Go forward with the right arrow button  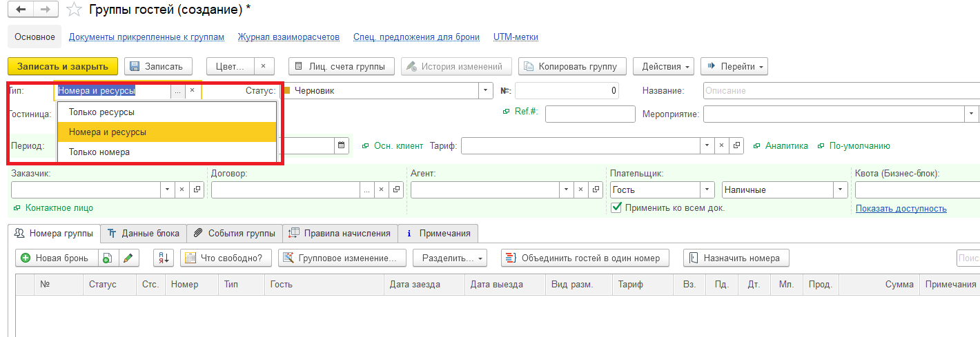tap(44, 10)
